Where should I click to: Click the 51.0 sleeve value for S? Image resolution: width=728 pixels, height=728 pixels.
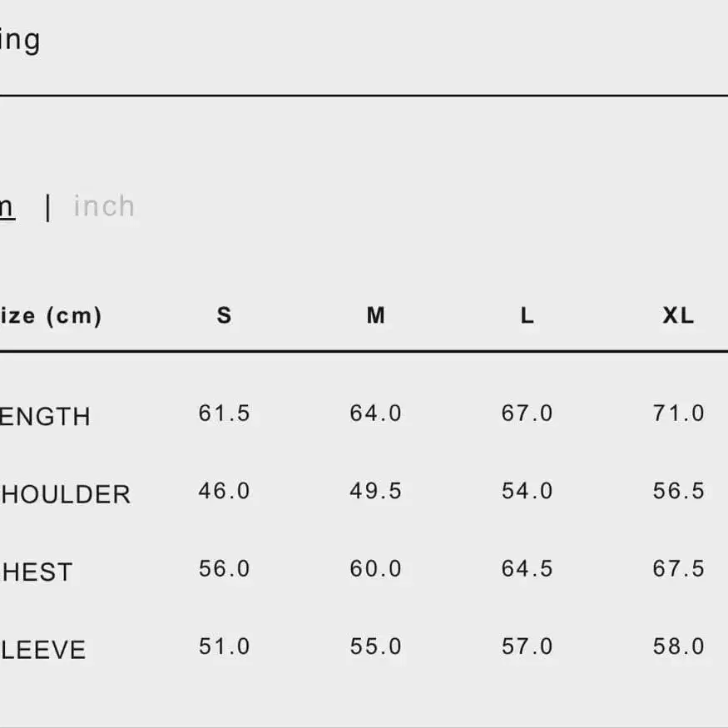coord(225,646)
